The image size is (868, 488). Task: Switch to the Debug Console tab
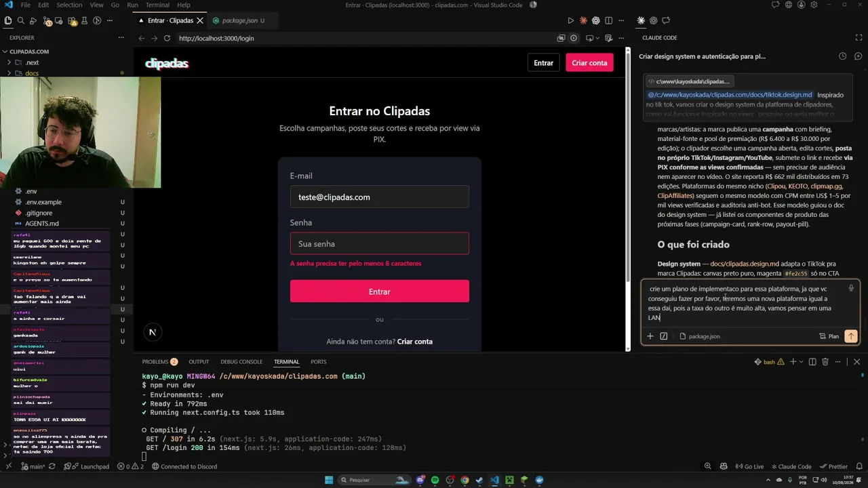click(241, 362)
